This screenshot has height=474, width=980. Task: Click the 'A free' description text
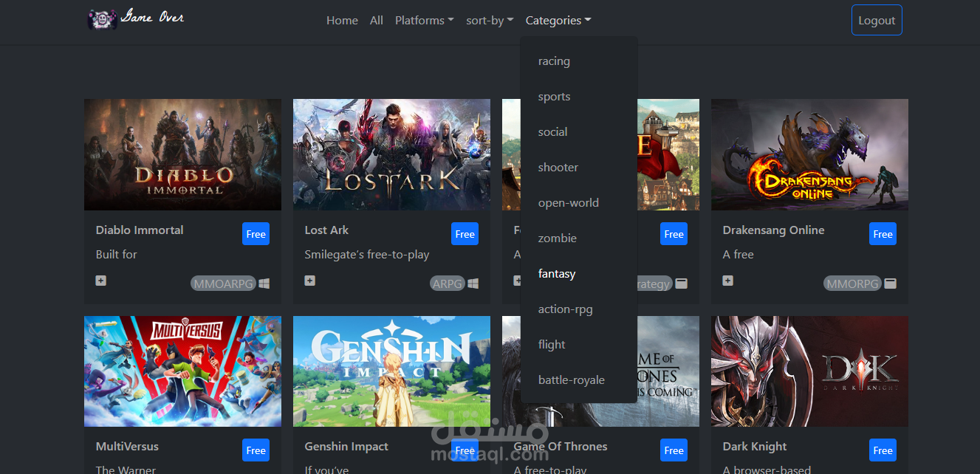click(739, 255)
